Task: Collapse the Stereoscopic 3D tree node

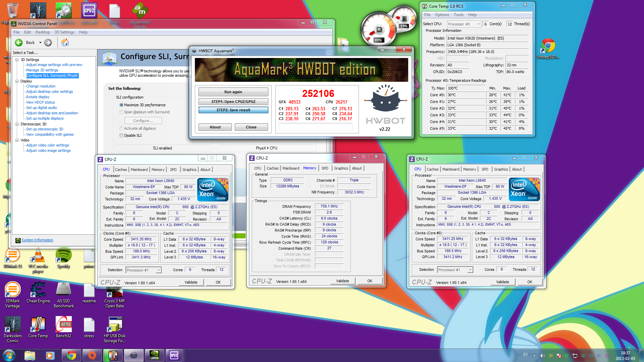Action: [x=17, y=124]
